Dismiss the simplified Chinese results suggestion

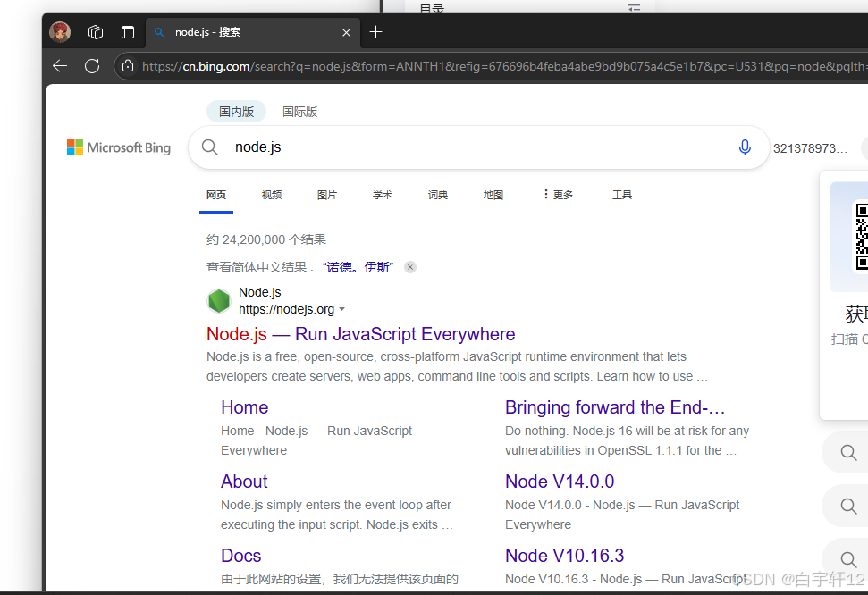pos(410,267)
